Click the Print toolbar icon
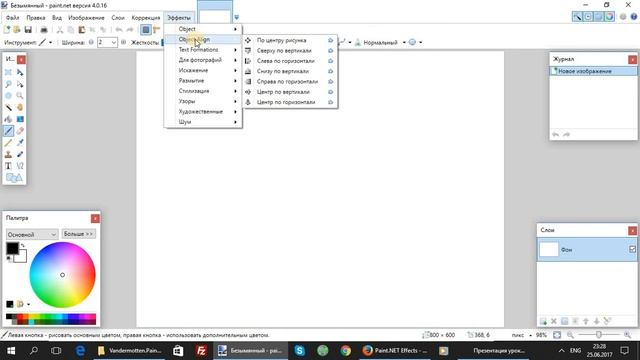 [44, 29]
